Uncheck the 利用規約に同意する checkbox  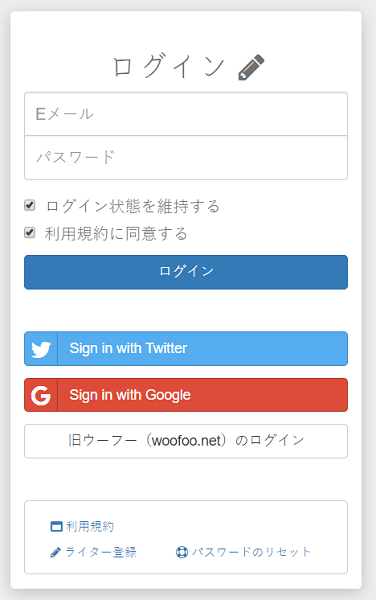(29, 233)
